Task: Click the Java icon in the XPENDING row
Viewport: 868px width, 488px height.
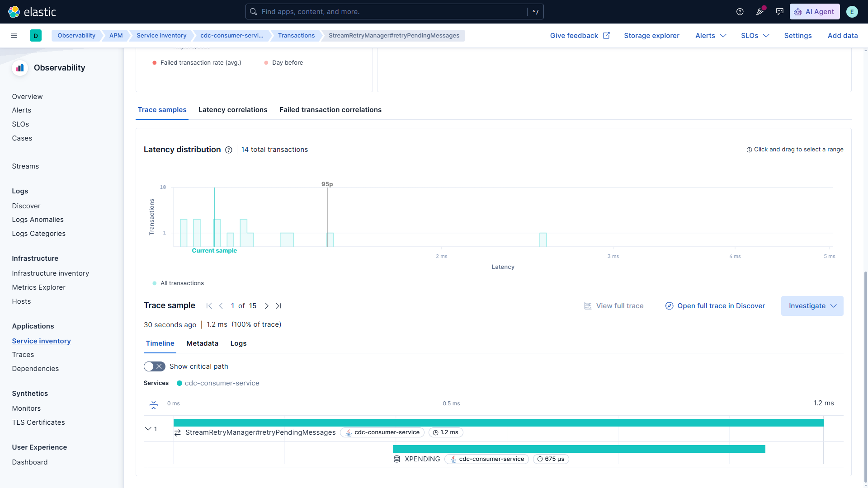Action: point(453,459)
